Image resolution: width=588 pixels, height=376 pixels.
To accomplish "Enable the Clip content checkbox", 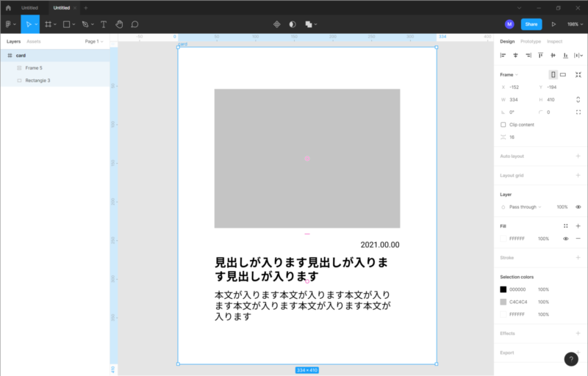I will [x=503, y=125].
